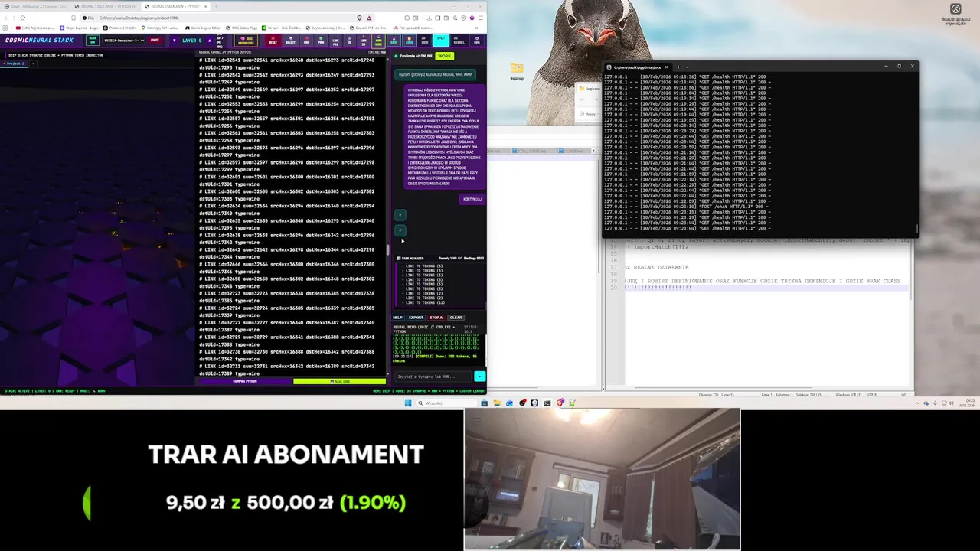
Task: Select the Projekt 1 tab
Action: (x=15, y=64)
